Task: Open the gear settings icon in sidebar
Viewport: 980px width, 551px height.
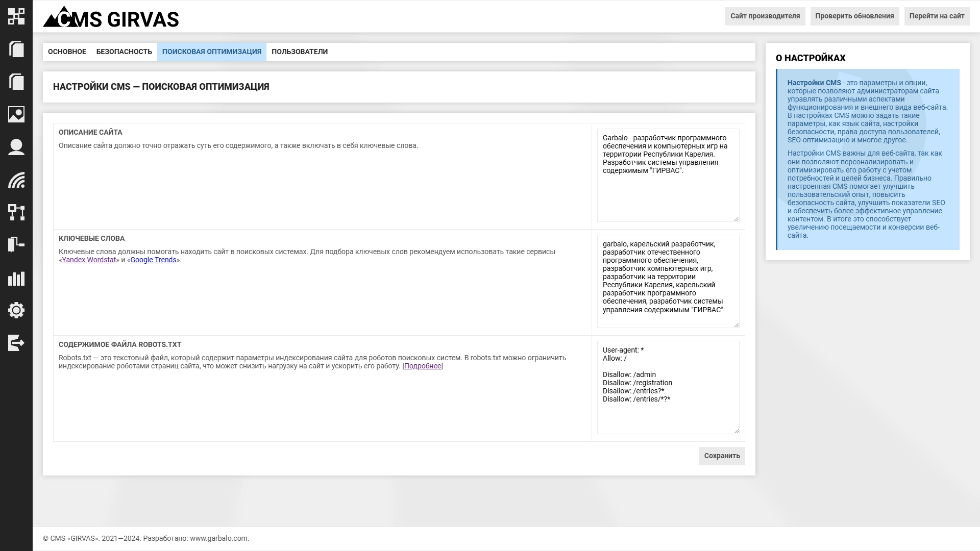Action: click(x=16, y=310)
